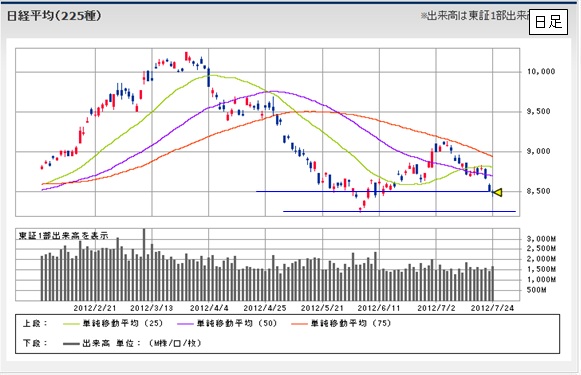Screen dimensions: 581x375
Task: Click the tallest volume bar in the volume panel
Action: pos(144,265)
